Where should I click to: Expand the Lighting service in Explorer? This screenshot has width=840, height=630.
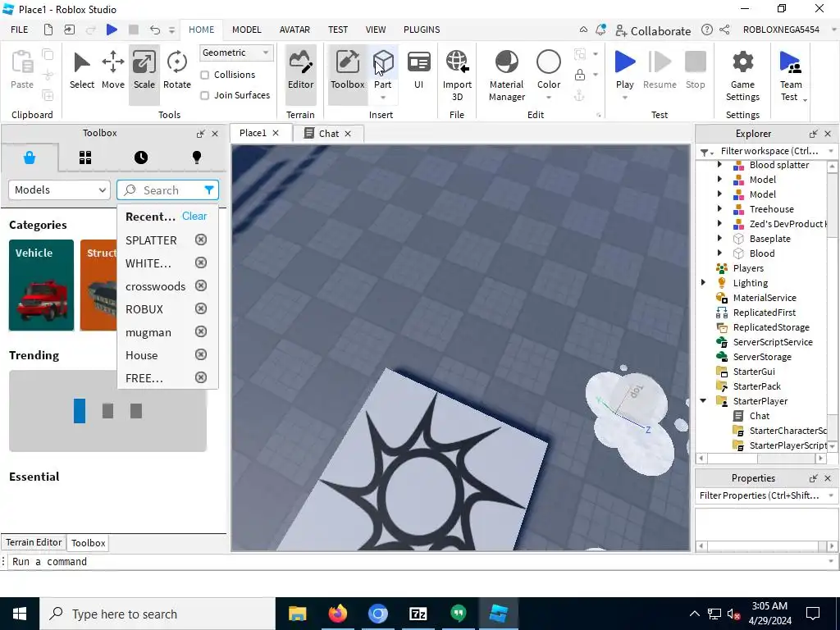pyautogui.click(x=703, y=282)
